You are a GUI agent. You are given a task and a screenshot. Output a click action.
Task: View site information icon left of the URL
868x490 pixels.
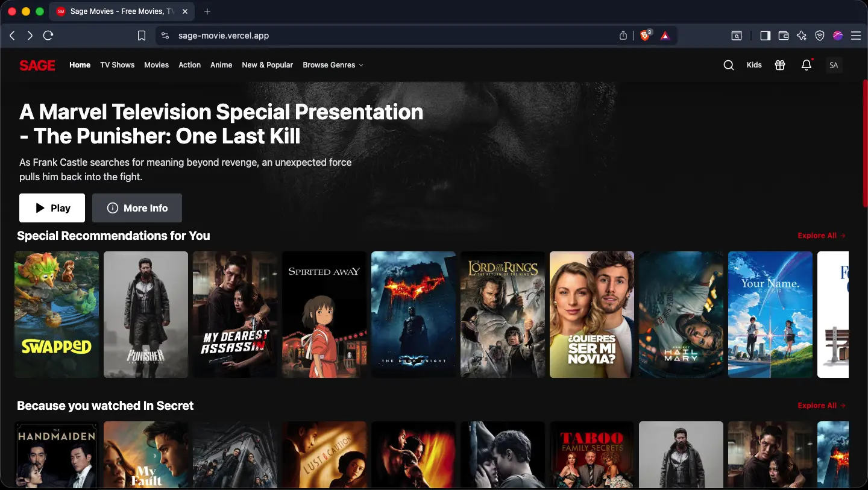[166, 36]
